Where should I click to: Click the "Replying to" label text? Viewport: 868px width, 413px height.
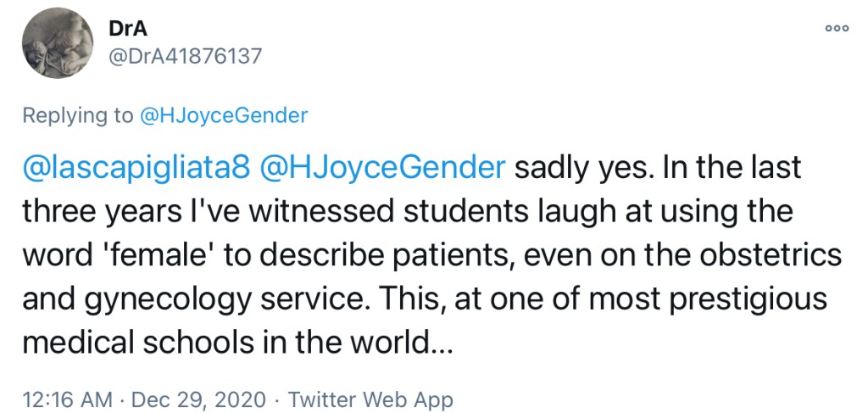point(77,115)
